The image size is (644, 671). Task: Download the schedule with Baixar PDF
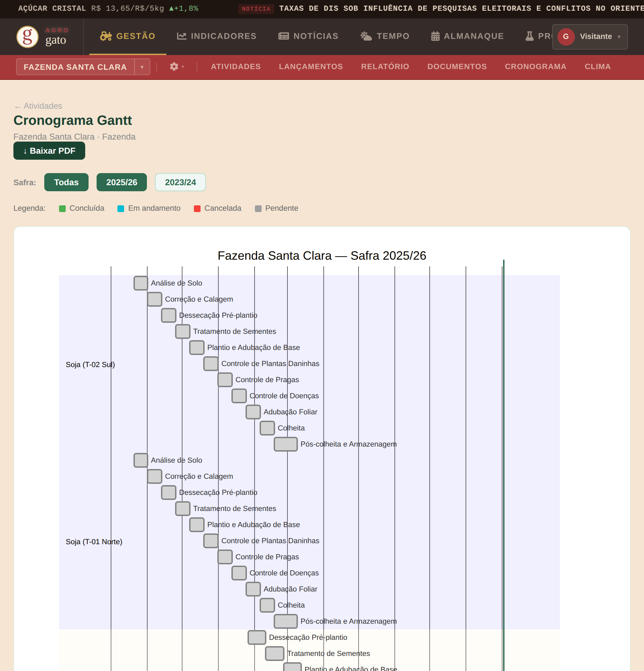49,151
